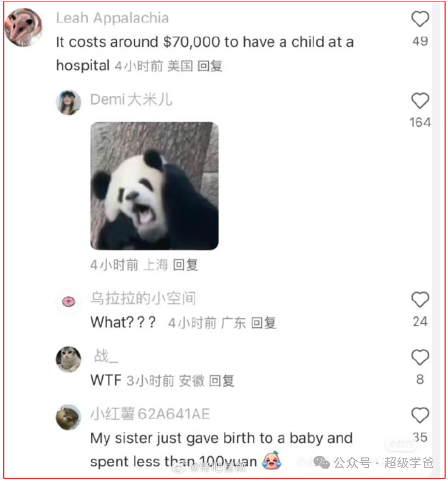Screen dimensions: 448x481
Task: Open Demi大米儿's profile avatar
Action: [x=68, y=102]
